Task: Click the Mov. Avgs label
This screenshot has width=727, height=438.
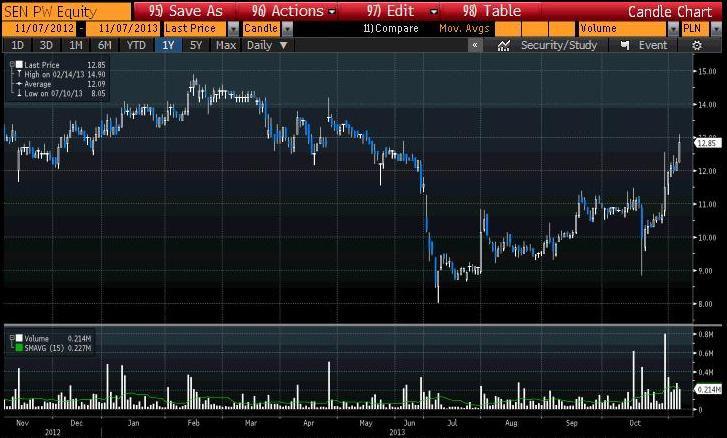Action: coord(464,29)
